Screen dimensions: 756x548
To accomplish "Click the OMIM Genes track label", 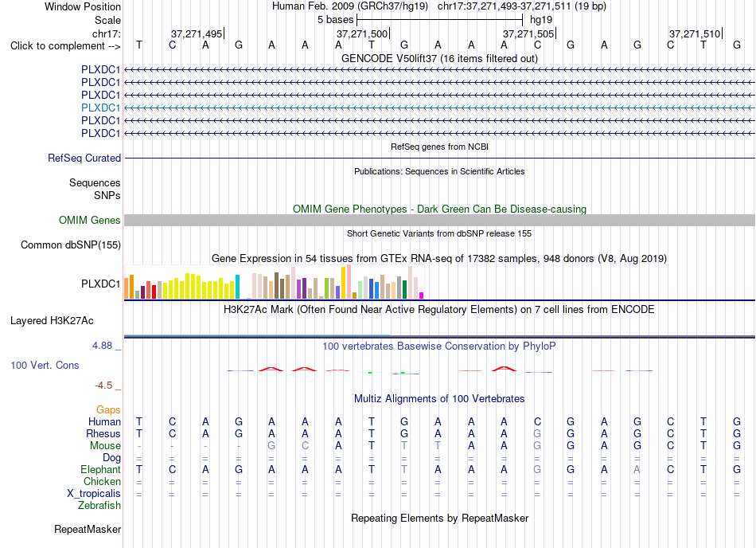I will (89, 220).
